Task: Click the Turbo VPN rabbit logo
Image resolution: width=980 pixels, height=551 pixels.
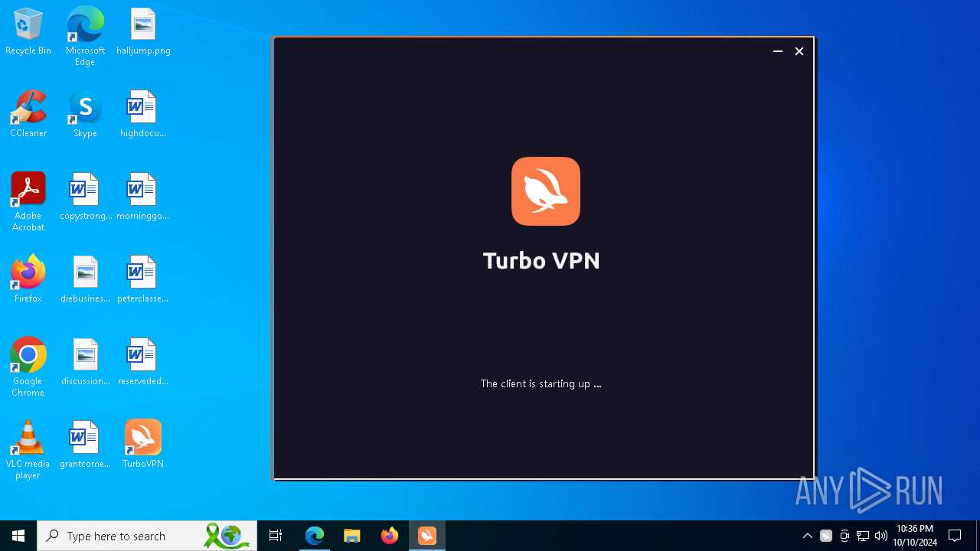Action: [x=545, y=191]
